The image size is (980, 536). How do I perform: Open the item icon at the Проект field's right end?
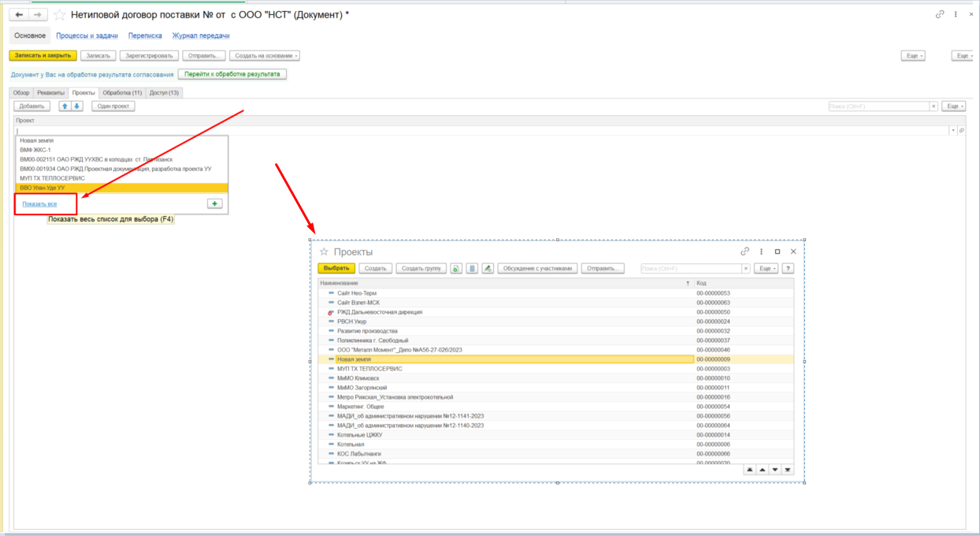coord(961,130)
